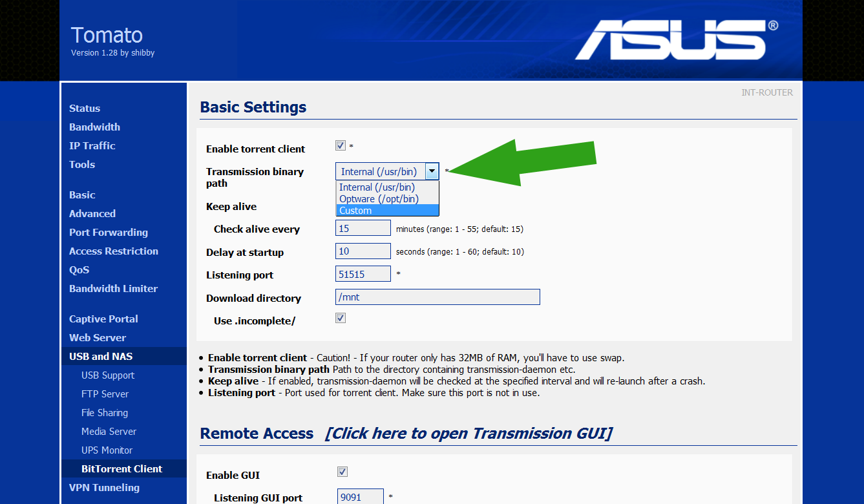The height and width of the screenshot is (504, 864).
Task: Click the Check alive every minutes field
Action: coord(363,228)
